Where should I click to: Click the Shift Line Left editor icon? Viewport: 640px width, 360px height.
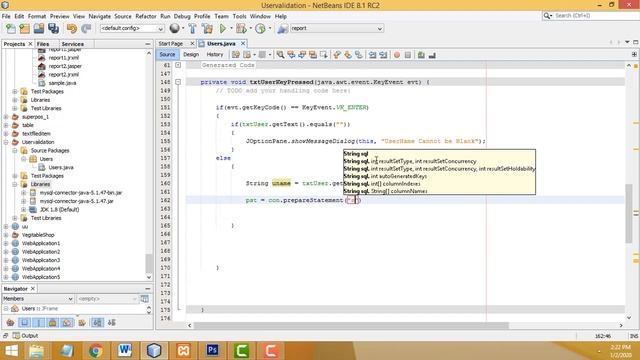click(x=372, y=55)
